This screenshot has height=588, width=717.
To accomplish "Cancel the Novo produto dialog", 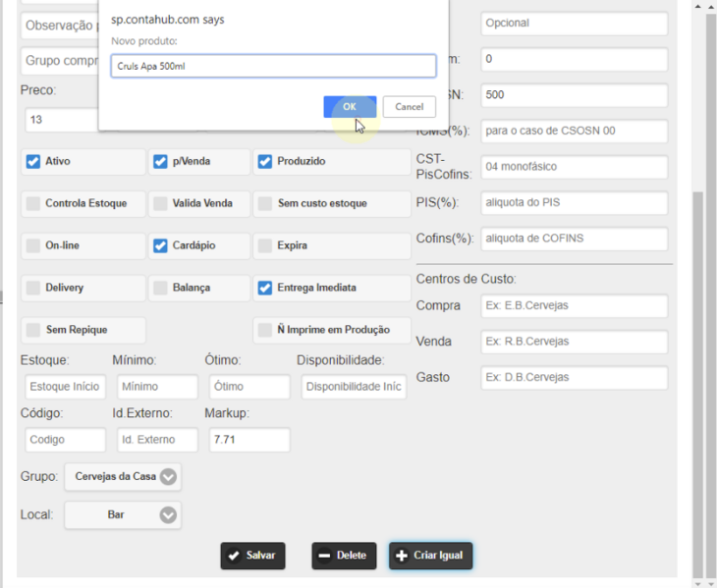I will (409, 106).
